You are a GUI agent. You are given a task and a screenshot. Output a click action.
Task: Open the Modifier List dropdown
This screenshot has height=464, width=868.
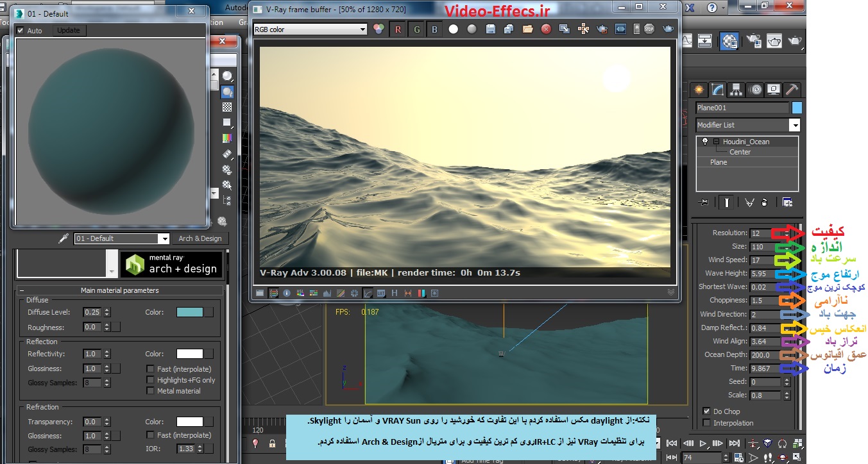click(795, 125)
